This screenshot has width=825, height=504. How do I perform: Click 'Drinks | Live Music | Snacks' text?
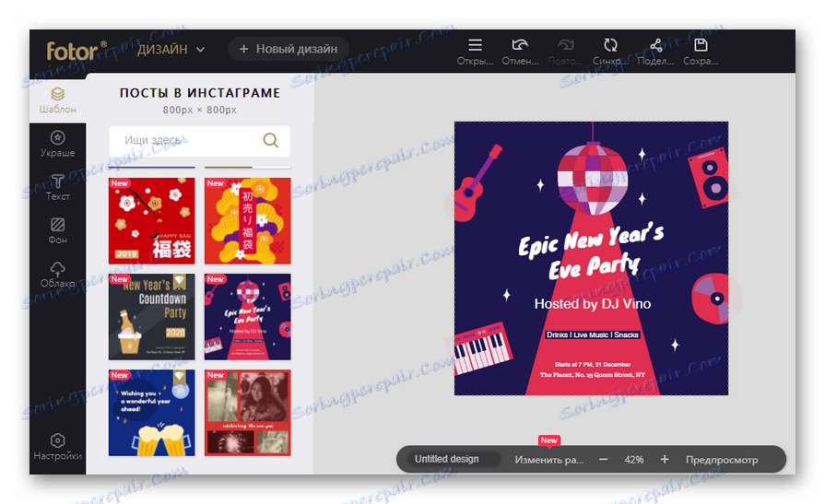(593, 334)
